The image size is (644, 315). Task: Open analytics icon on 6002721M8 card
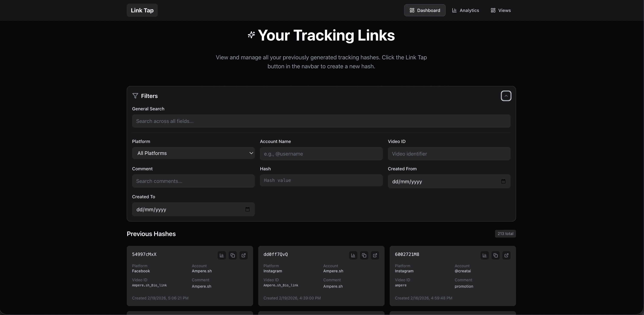[485, 255]
